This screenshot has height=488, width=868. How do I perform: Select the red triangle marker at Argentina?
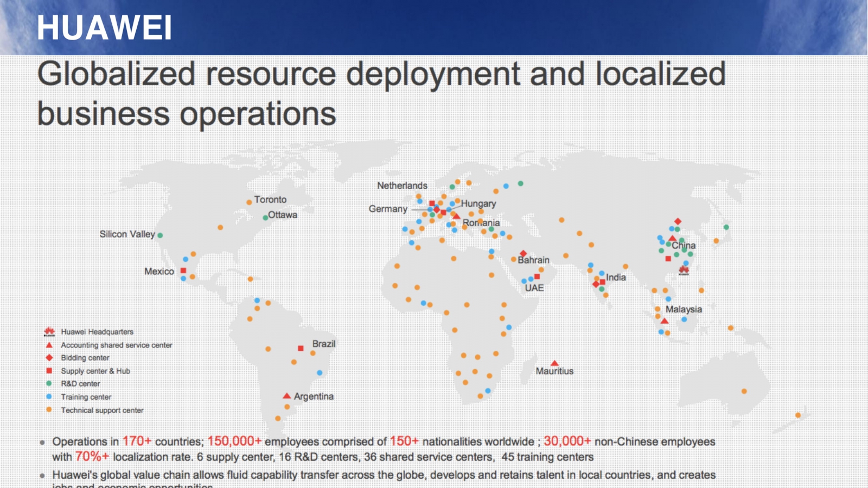(287, 396)
